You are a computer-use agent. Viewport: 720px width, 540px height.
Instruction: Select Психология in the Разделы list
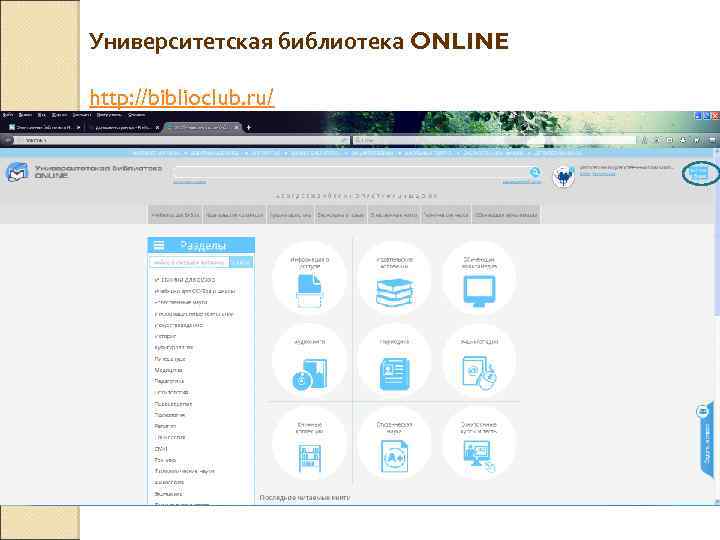(x=169, y=415)
